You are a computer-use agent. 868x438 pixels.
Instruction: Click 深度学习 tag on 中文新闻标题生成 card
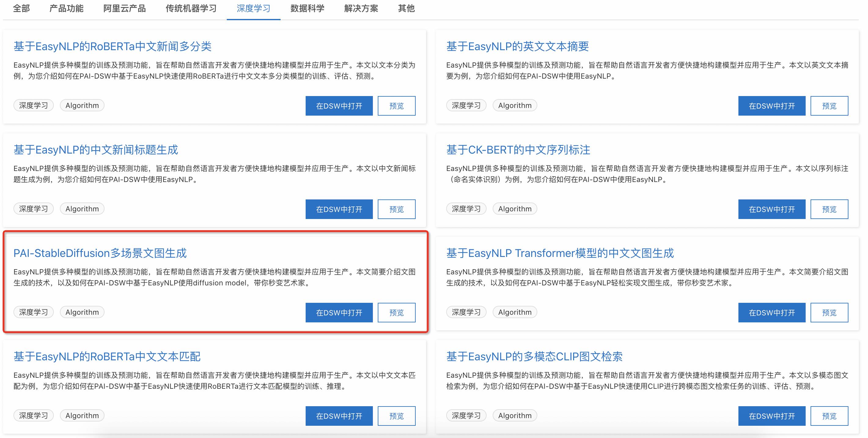[x=33, y=209]
